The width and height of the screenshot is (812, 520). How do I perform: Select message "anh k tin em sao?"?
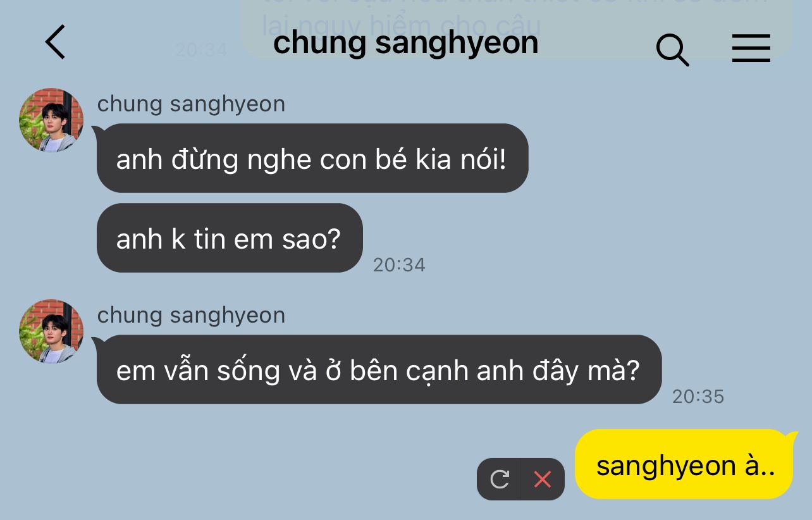pos(230,238)
